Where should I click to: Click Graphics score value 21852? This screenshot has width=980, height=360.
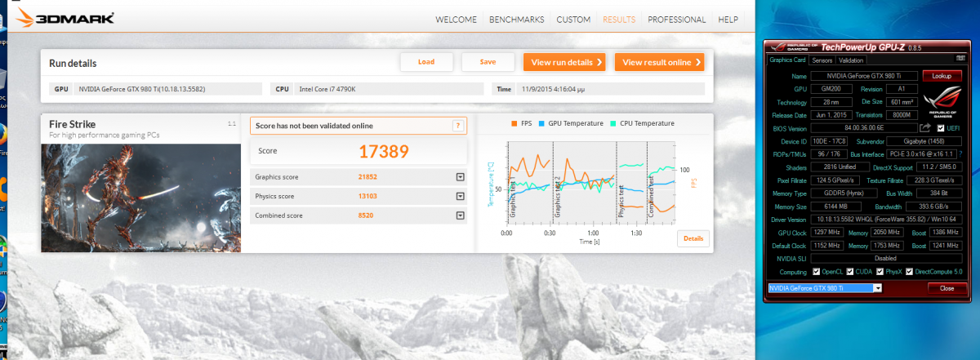tap(369, 176)
